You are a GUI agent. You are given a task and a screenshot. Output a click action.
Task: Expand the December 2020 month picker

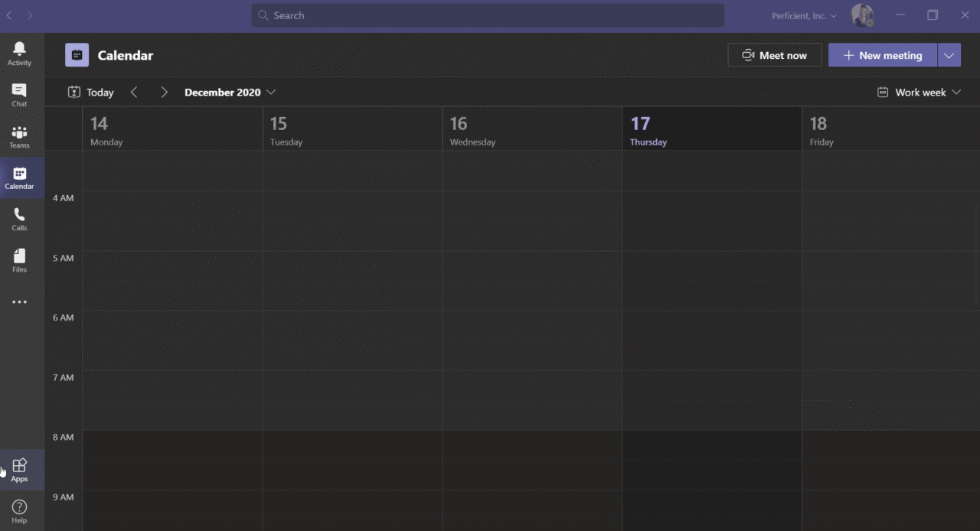tap(230, 93)
